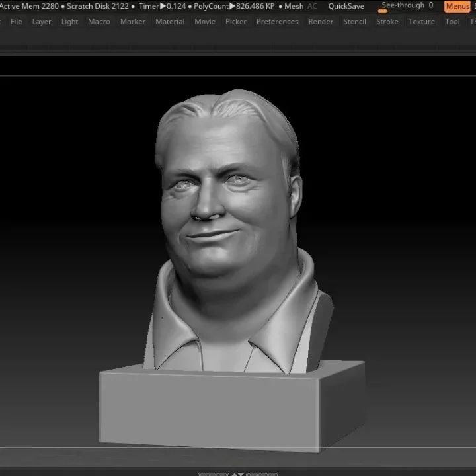Open the Material menu

[x=170, y=22]
